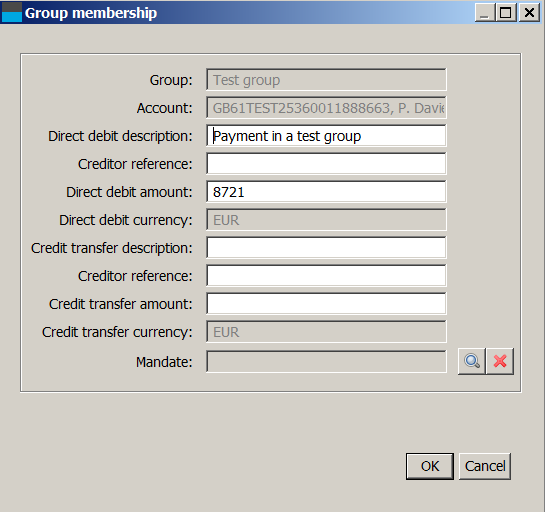The width and height of the screenshot is (545, 512).
Task: Focus the Direct debit description field
Action: click(x=326, y=136)
